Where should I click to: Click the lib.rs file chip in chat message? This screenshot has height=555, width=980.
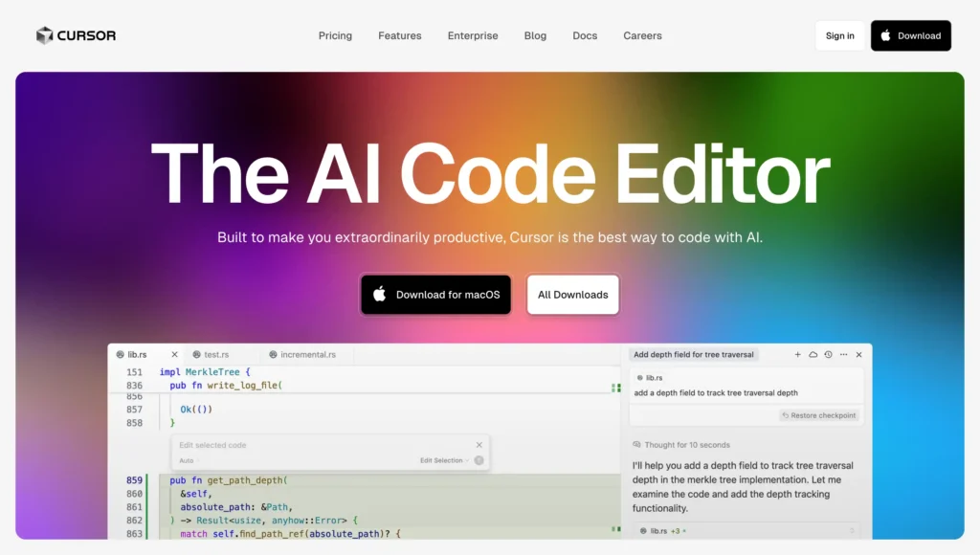click(x=650, y=378)
